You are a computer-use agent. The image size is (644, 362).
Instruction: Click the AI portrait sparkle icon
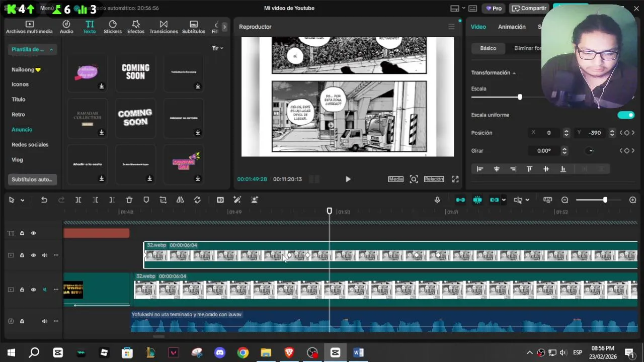pos(255,200)
